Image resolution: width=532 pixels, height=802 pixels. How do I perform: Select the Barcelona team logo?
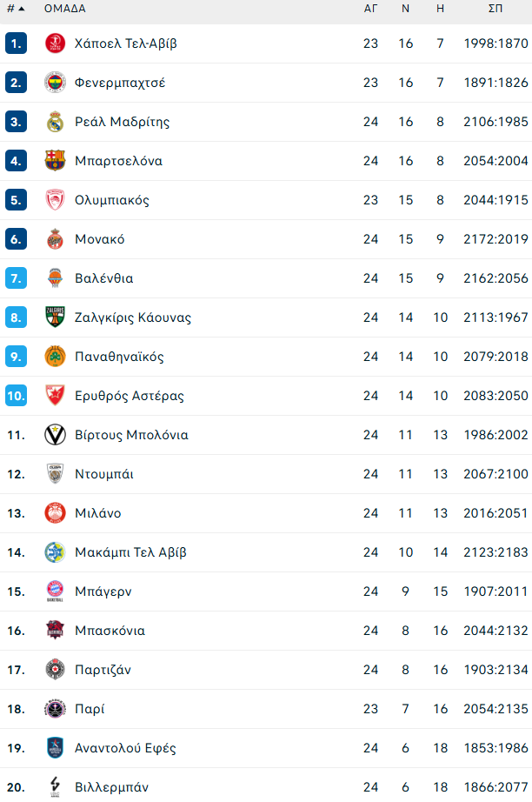55,161
